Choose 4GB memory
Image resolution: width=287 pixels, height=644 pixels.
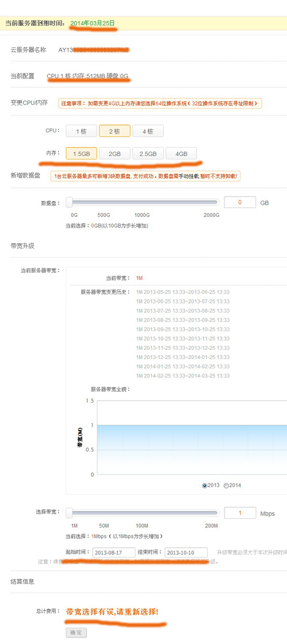(x=181, y=154)
